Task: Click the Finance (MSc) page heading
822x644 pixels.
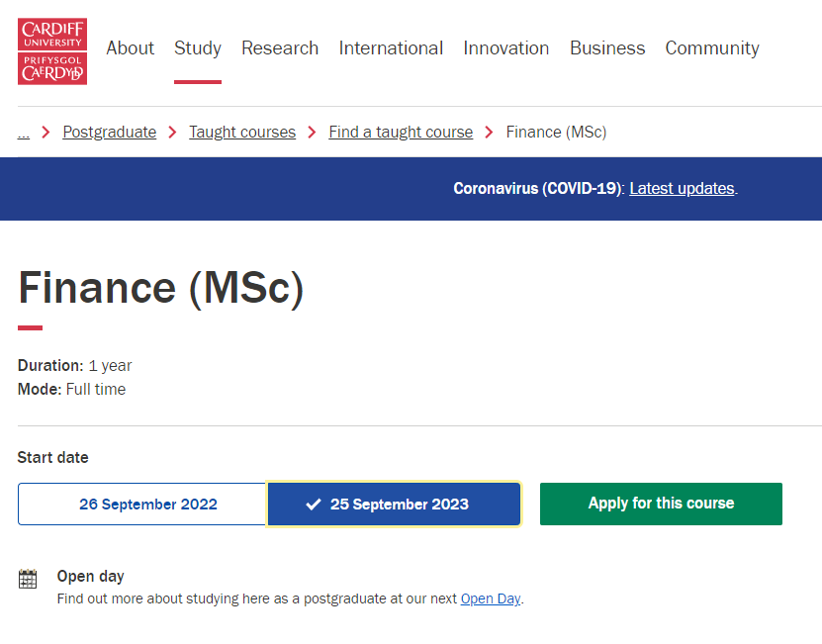Action: [x=161, y=288]
